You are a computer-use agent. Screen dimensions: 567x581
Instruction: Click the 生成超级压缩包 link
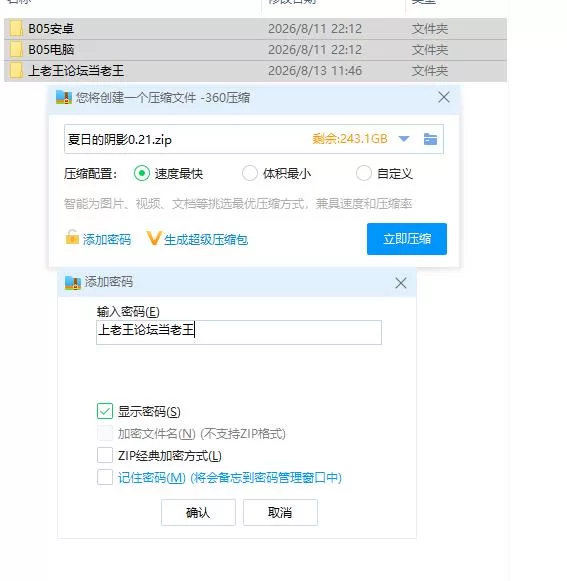(x=206, y=240)
